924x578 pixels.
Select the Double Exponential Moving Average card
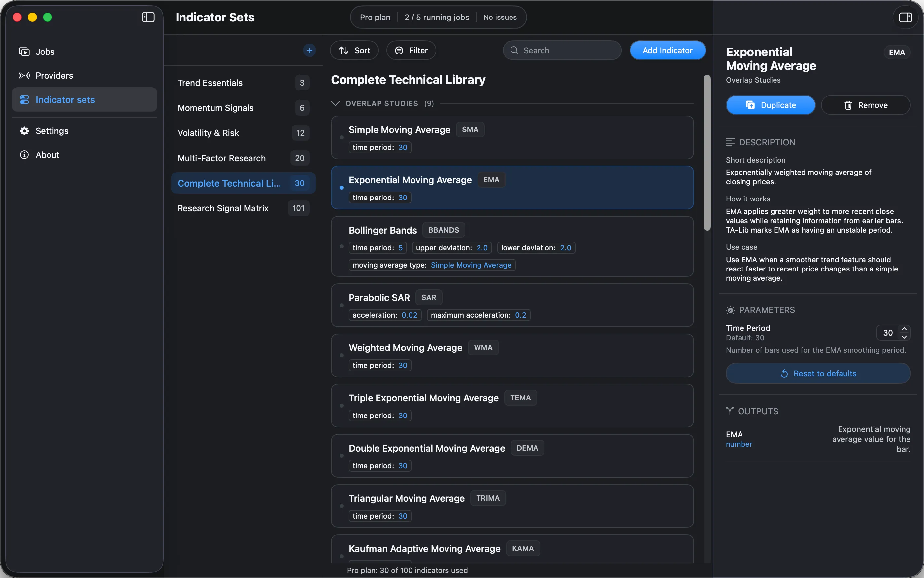pos(512,456)
